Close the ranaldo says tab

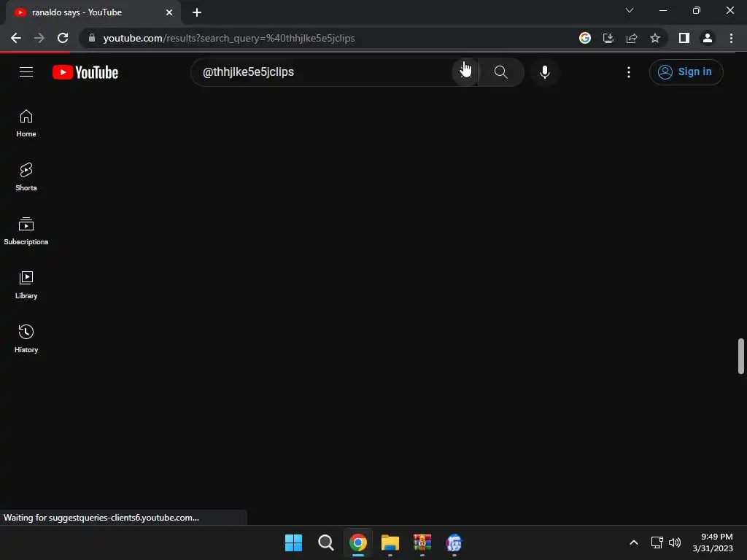[169, 12]
